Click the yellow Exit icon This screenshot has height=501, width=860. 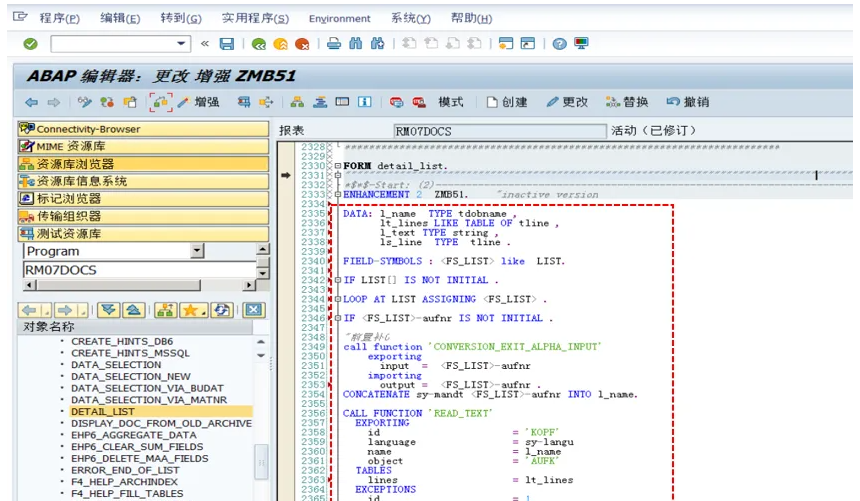(x=280, y=44)
